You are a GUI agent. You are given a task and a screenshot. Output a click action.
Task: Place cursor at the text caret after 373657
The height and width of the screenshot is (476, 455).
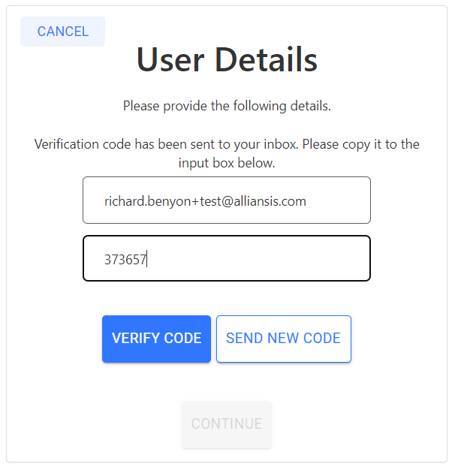coord(147,259)
